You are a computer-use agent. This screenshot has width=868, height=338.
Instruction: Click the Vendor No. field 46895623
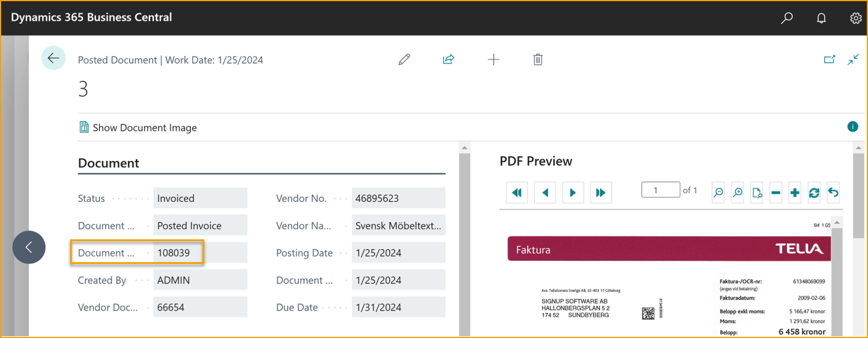click(398, 198)
